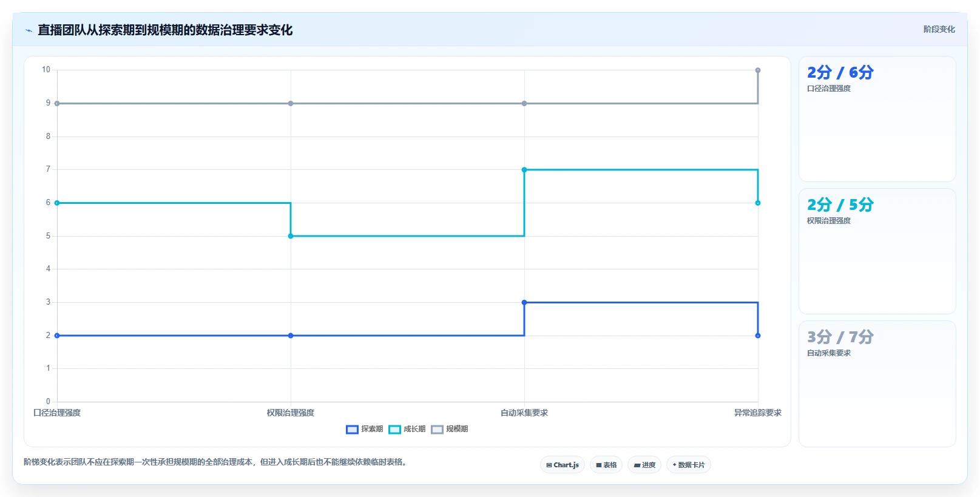The image size is (980, 497).
Task: Click 规模期 point at 异常追踪要求 (value 10)
Action: tap(758, 70)
